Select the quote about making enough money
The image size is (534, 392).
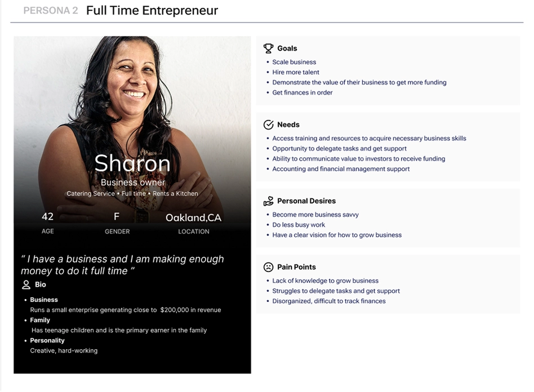123,265
